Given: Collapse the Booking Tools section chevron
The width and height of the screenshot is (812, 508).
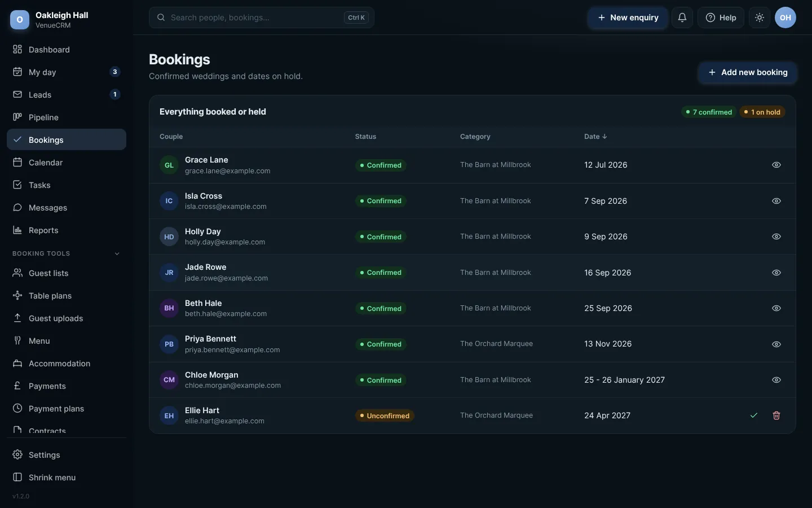Looking at the screenshot, I should pos(117,253).
